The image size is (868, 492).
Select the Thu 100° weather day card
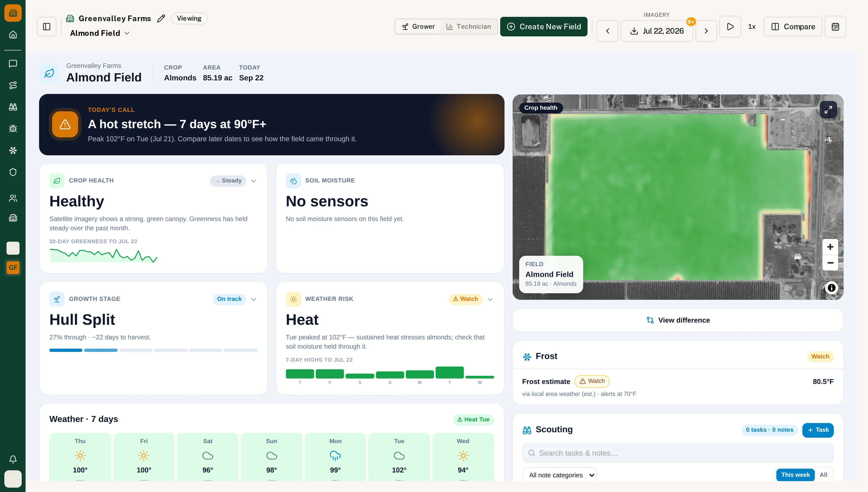coord(80,457)
